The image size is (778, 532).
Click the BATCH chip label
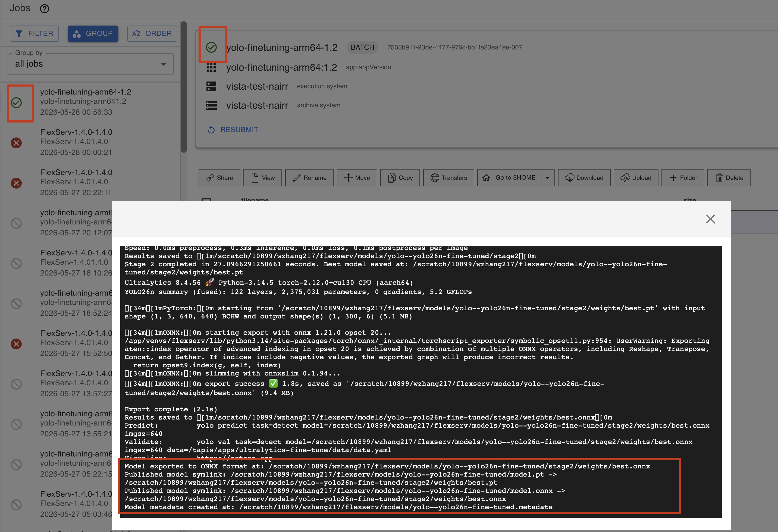362,47
